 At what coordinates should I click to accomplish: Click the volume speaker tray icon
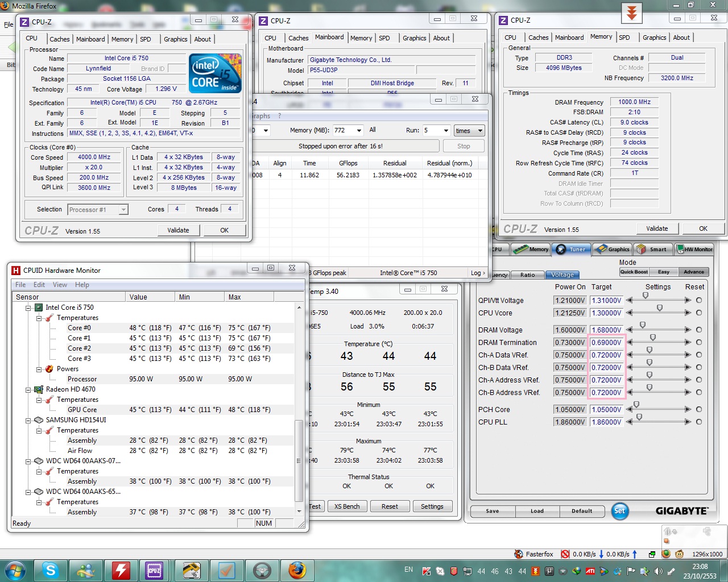tap(658, 571)
